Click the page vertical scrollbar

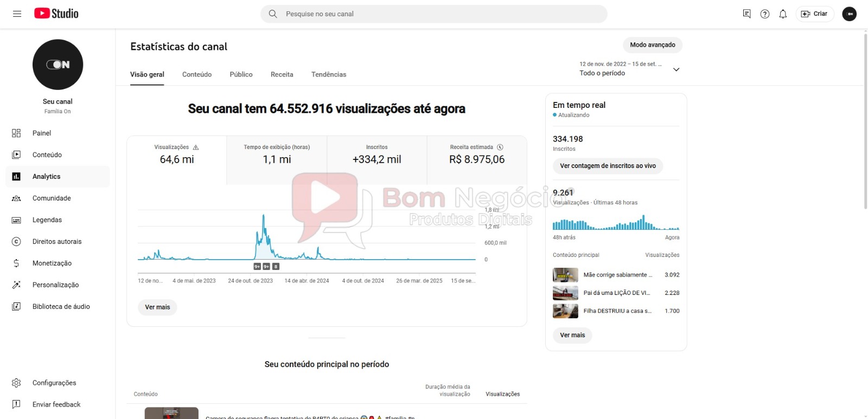click(x=865, y=122)
